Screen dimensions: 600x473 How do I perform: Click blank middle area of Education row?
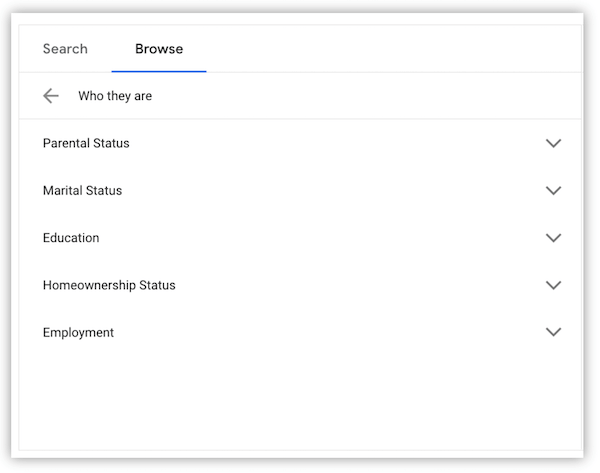point(321,238)
